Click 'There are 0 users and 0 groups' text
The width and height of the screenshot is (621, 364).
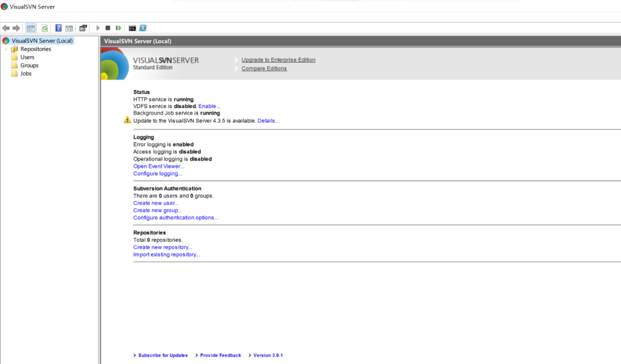click(173, 196)
